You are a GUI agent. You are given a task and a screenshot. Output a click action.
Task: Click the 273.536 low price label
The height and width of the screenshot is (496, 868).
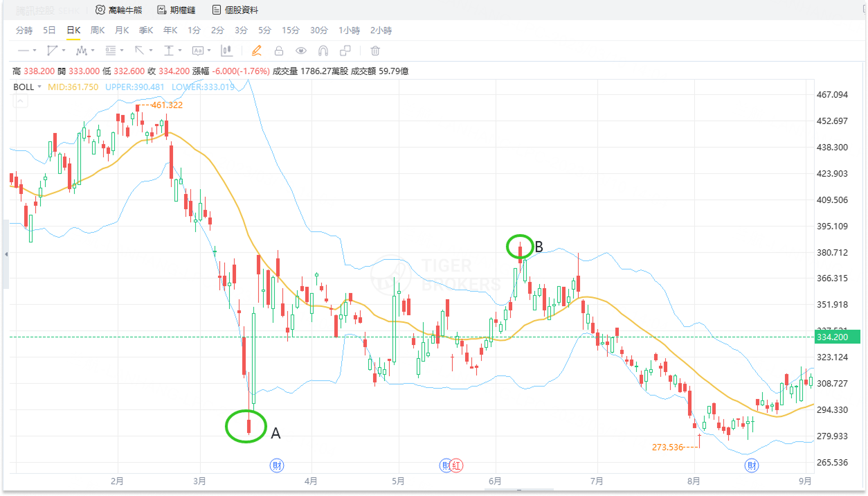pos(667,448)
